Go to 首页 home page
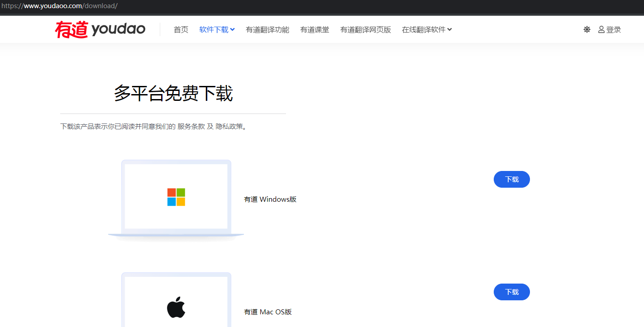Viewport: 644px width, 327px height. 181,29
